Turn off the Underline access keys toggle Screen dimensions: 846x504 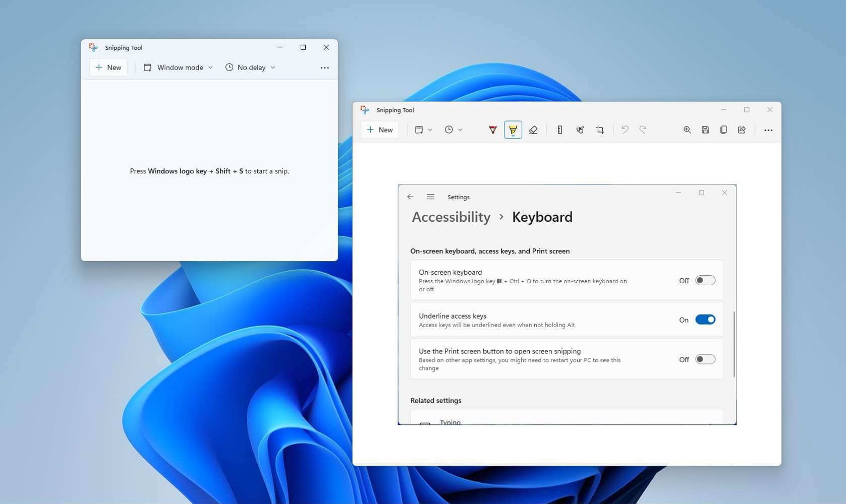point(705,320)
